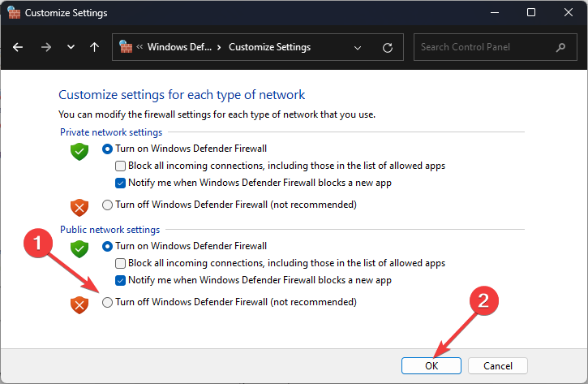
Task: Click the red shield in Public network settings
Action: pyautogui.click(x=79, y=304)
